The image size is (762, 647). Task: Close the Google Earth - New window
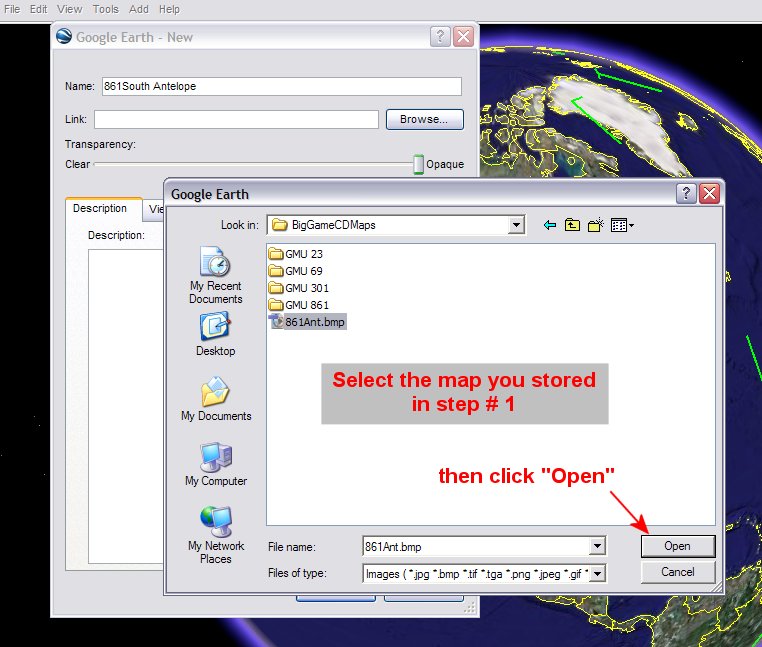(463, 36)
